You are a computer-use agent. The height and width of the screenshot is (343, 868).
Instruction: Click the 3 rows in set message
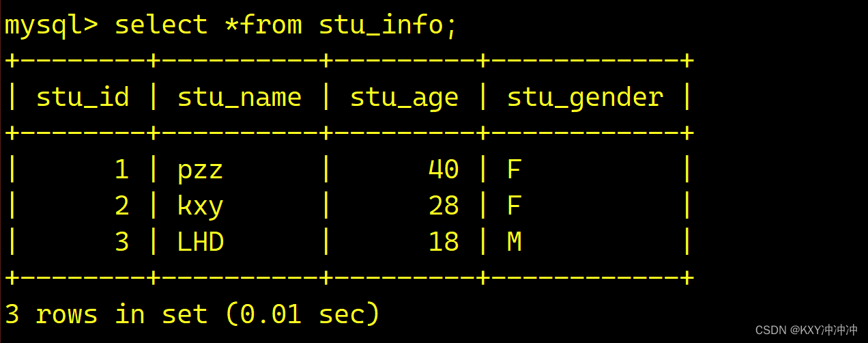[106, 314]
